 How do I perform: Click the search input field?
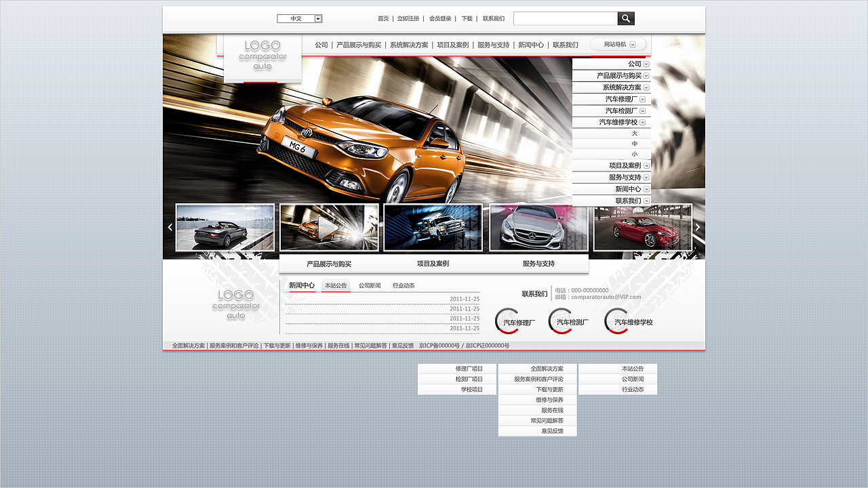coord(566,18)
